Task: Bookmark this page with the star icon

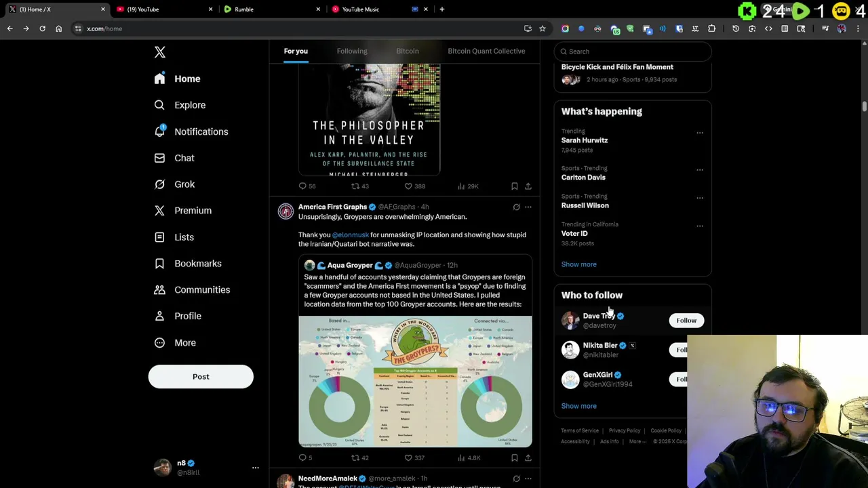Action: pos(542,28)
